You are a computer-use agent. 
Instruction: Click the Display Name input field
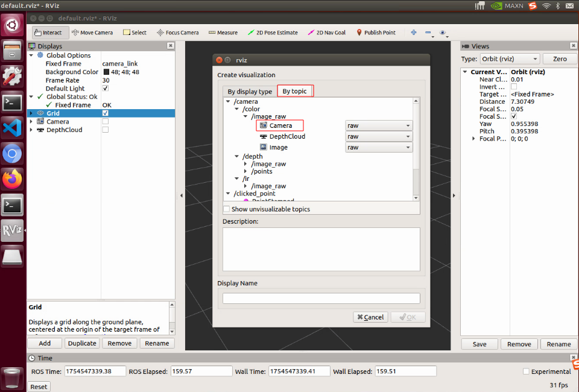[321, 299]
